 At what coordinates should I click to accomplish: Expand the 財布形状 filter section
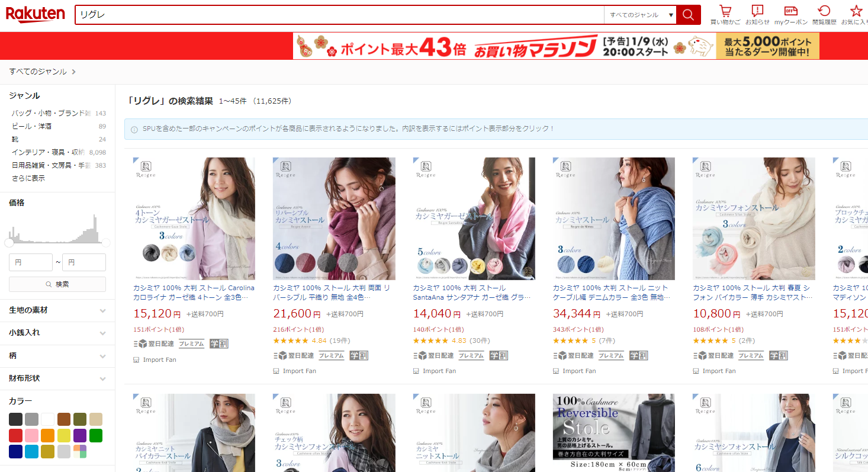coord(57,378)
